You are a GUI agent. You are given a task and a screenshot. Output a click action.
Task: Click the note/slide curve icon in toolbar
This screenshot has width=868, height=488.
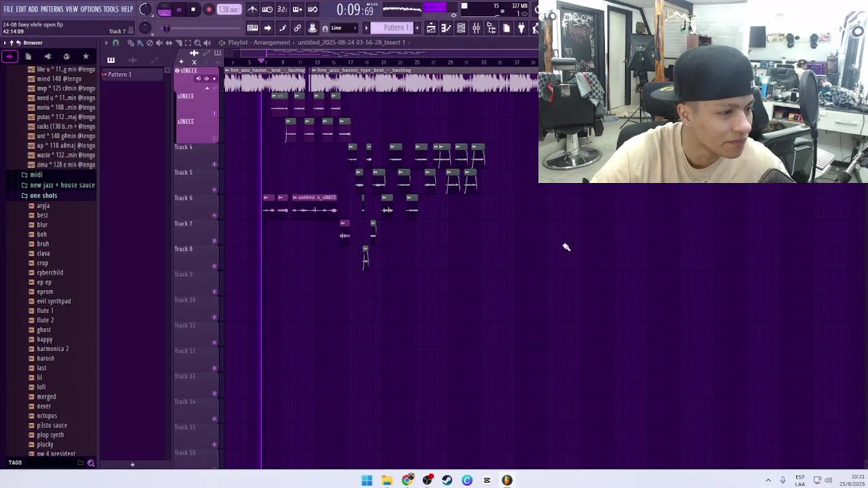tap(282, 28)
